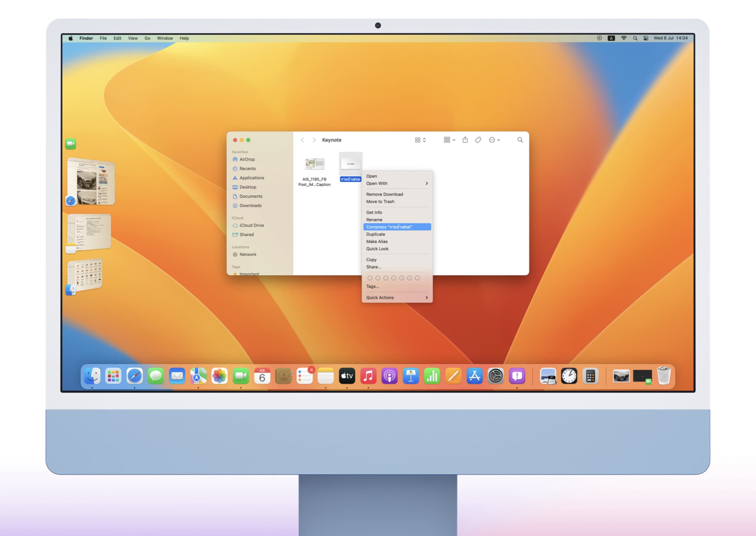The width and height of the screenshot is (756, 536).
Task: Open Keynote from the Dock
Action: pos(411,376)
